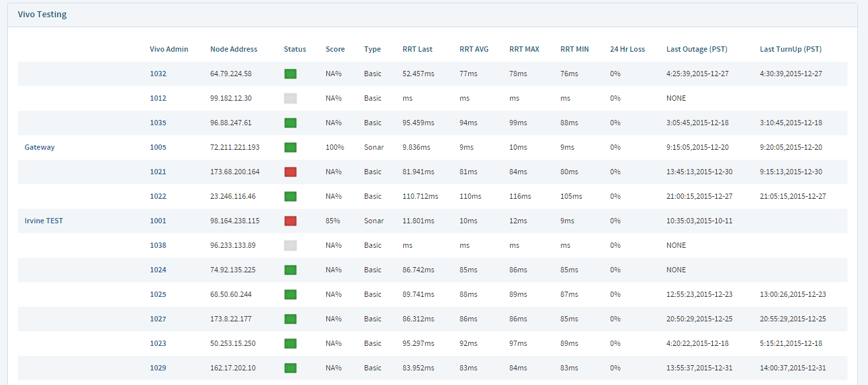Open Vivo Admin link 1029
Viewport: 868px width, 385px height.
pyautogui.click(x=158, y=368)
